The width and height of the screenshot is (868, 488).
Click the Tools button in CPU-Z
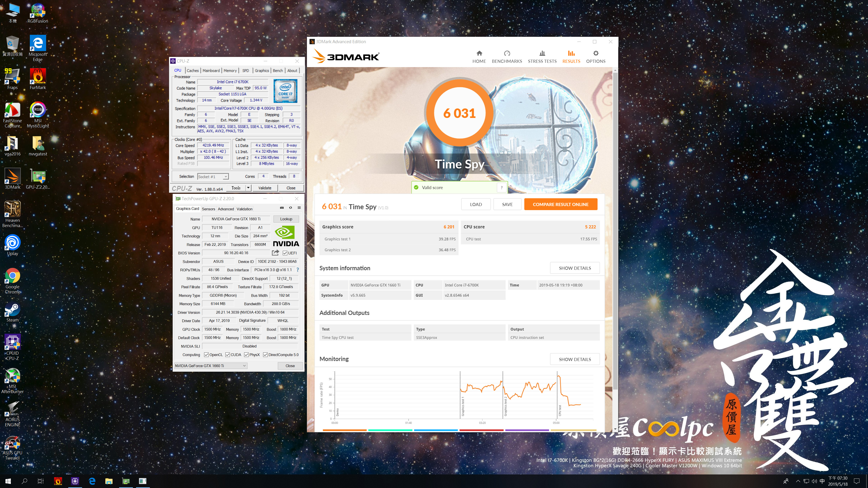(x=236, y=188)
